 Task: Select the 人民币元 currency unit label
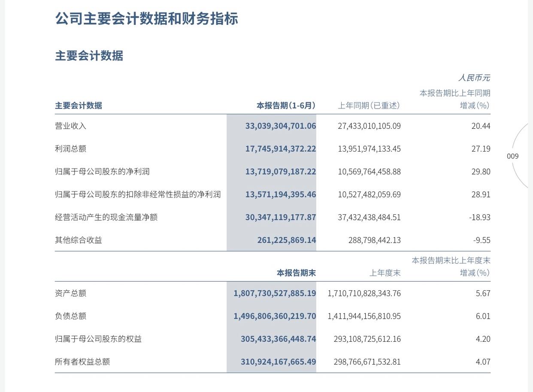(x=474, y=78)
